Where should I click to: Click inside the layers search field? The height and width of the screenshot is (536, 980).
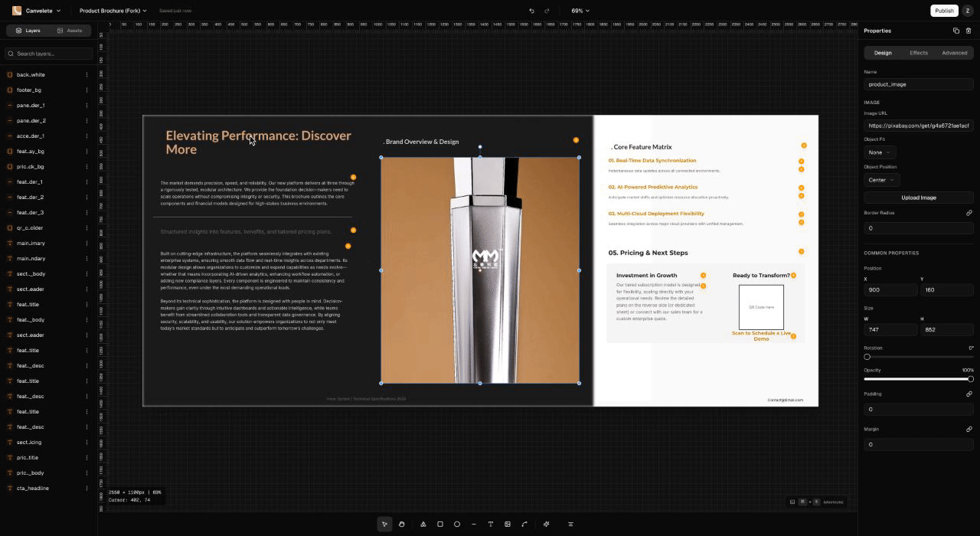(48, 54)
